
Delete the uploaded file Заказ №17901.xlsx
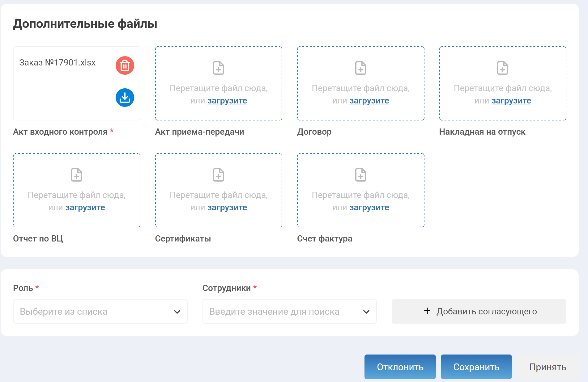tap(125, 65)
